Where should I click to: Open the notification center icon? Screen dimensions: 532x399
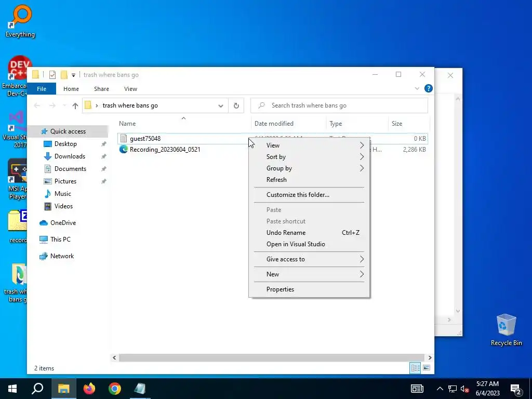pyautogui.click(x=516, y=389)
